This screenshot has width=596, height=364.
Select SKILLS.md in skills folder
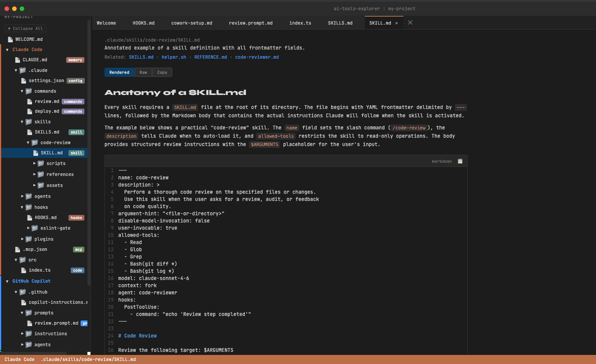(x=47, y=132)
